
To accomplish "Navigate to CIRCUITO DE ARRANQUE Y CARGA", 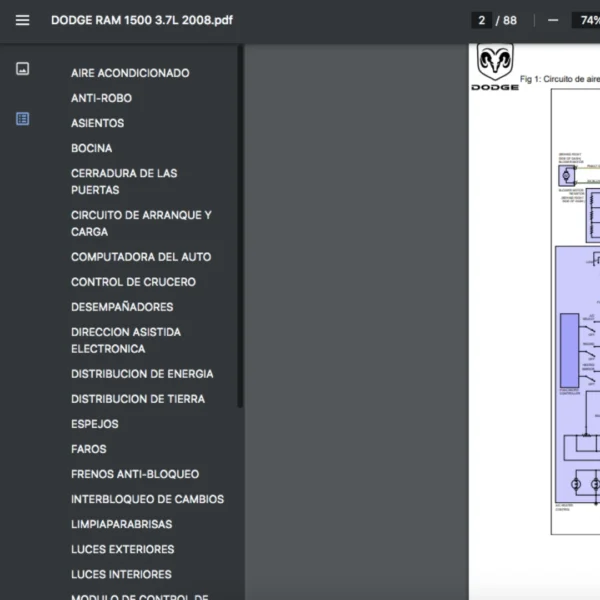I will pyautogui.click(x=141, y=223).
